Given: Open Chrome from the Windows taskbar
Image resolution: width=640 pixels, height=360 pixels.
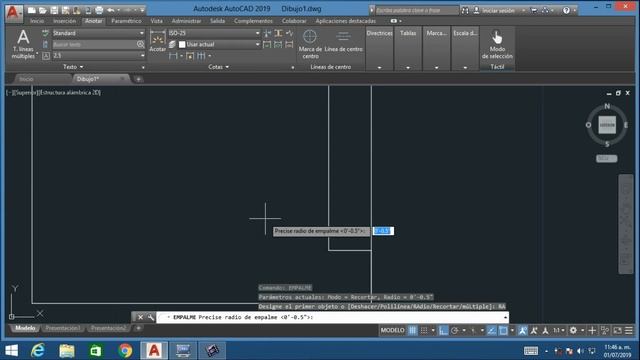Looking at the screenshot, I should point(125,351).
